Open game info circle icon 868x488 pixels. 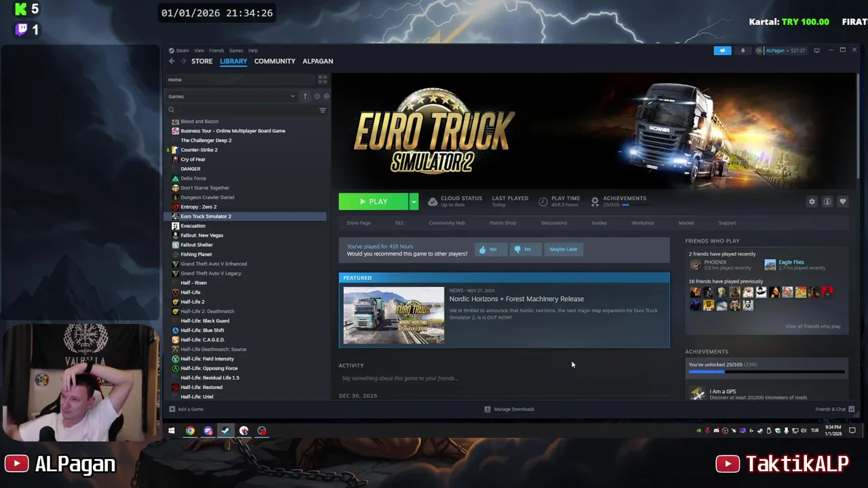point(827,201)
